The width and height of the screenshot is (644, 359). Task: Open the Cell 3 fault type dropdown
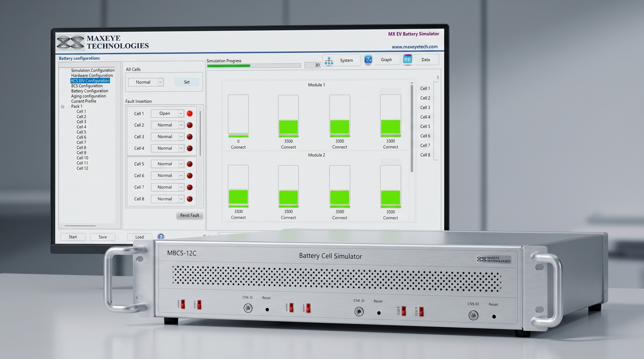(x=168, y=136)
